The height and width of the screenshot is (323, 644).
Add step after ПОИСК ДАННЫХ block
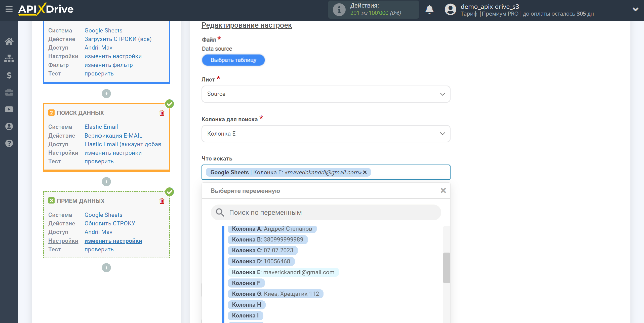106,182
